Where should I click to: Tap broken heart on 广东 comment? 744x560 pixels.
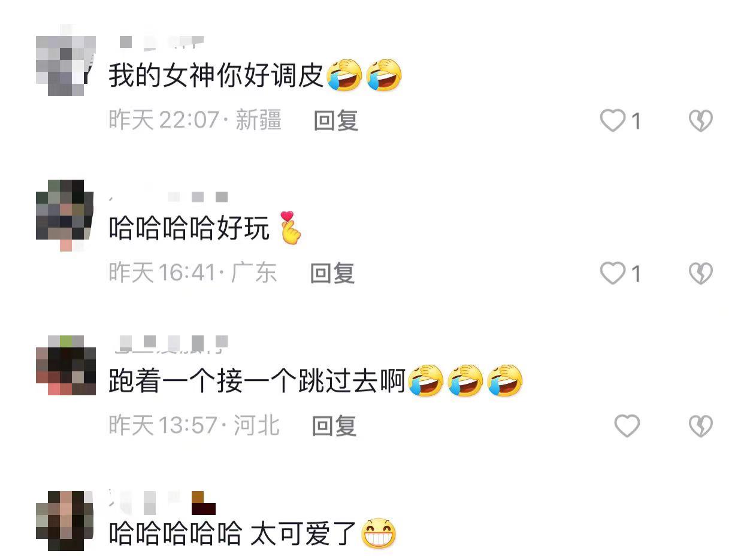pos(700,274)
